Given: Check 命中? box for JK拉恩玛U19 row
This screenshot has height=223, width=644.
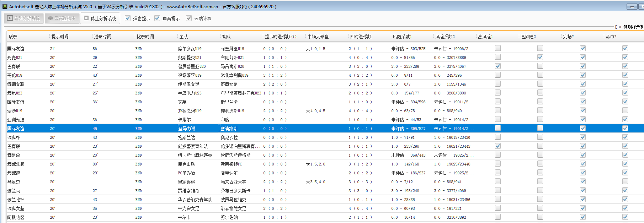Looking at the screenshot, I should tap(625, 110).
